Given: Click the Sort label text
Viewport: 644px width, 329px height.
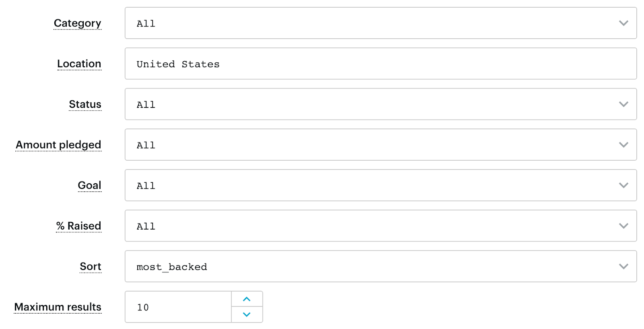Looking at the screenshot, I should (91, 267).
